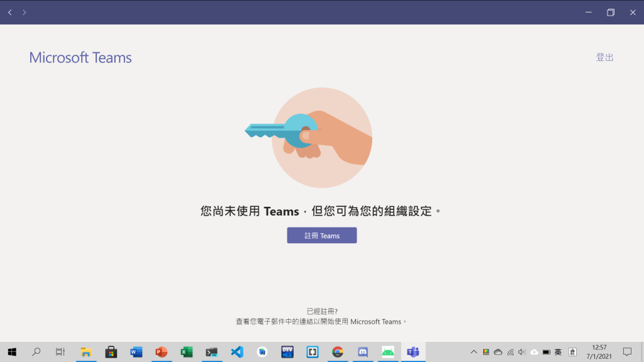Click battery status tray icon
The height and width of the screenshot is (362, 644).
(x=547, y=352)
